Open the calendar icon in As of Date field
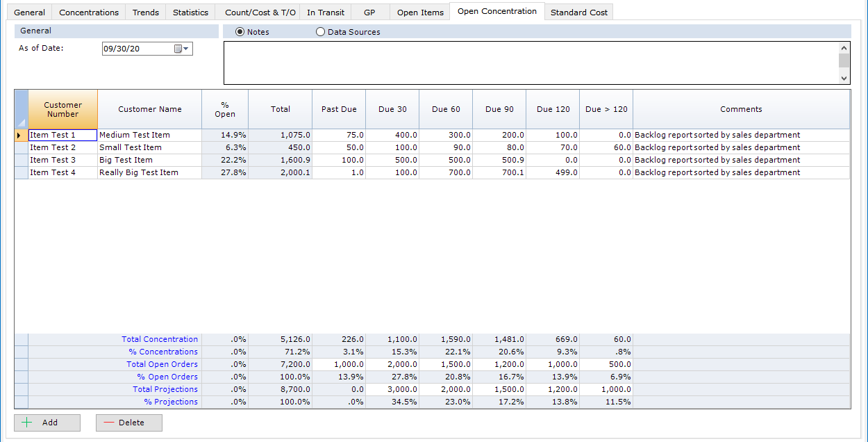868x442 pixels. [178, 48]
